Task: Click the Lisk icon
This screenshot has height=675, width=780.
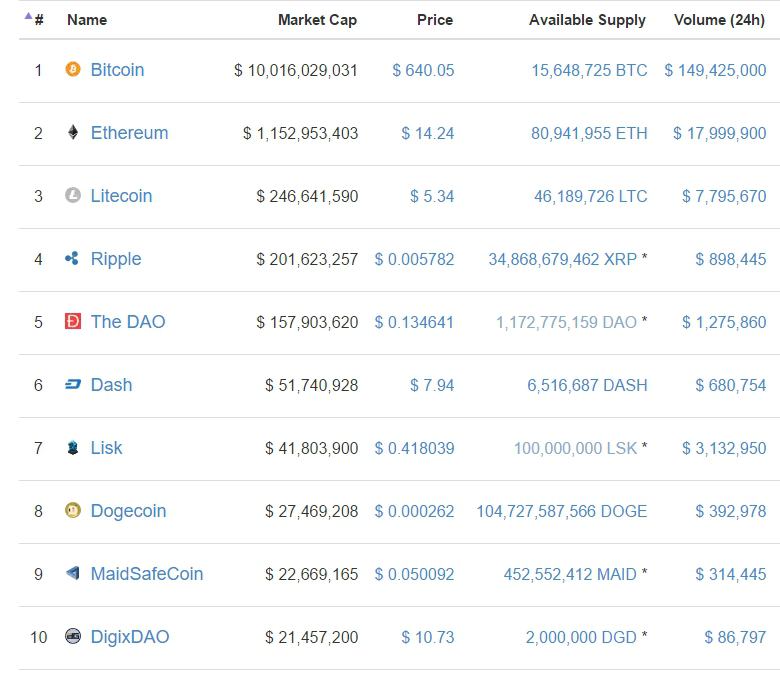Action: 72,447
